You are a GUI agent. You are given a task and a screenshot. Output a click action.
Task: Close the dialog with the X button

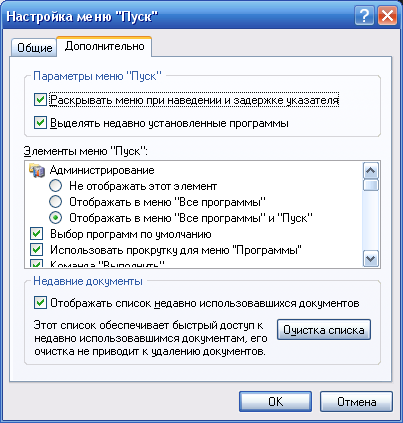[x=387, y=16]
